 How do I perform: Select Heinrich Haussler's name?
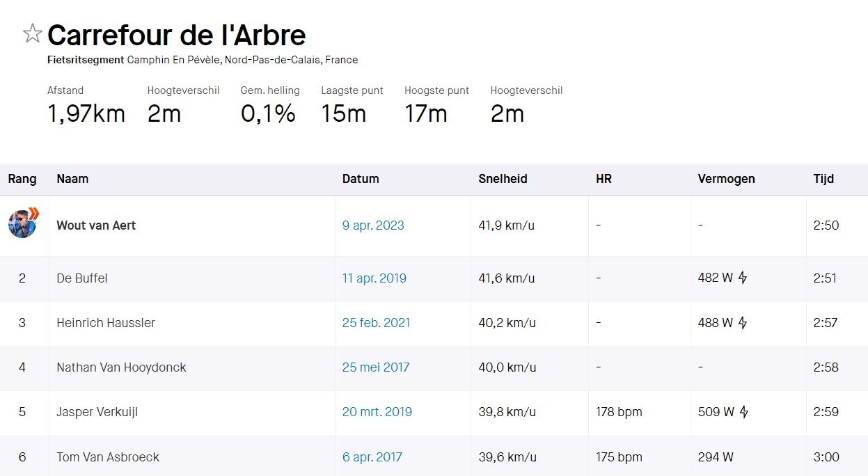pos(106,323)
